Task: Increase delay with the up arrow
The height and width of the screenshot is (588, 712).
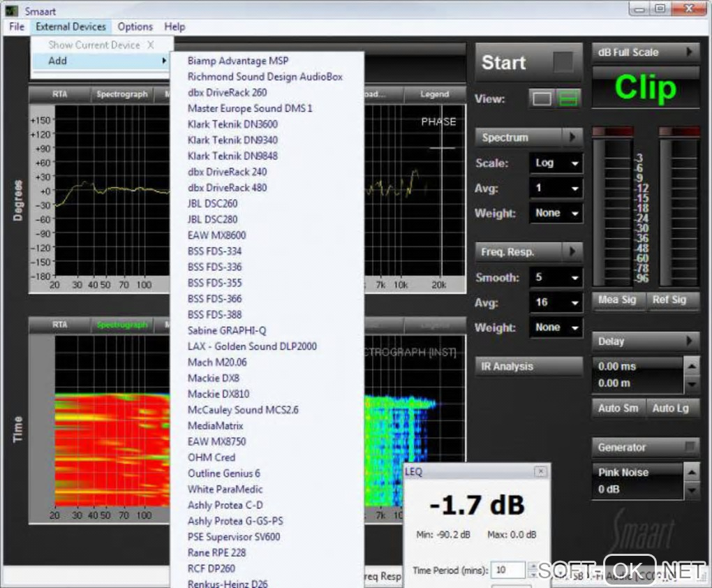Action: [691, 366]
